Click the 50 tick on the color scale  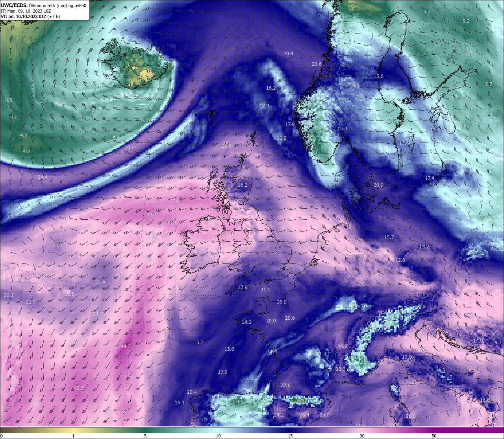click(434, 436)
